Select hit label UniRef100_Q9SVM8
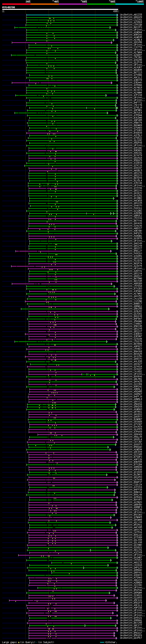This screenshot has width=146, height=644. click(x=131, y=42)
